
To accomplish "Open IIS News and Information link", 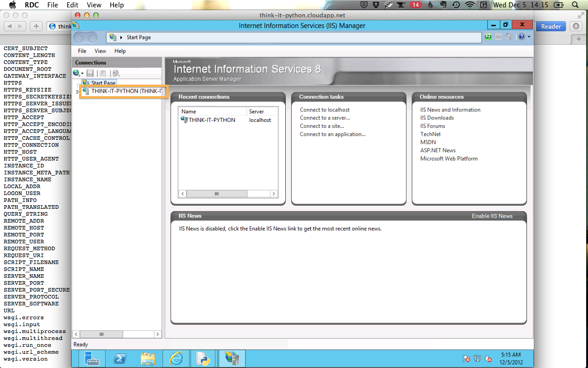I will (450, 109).
